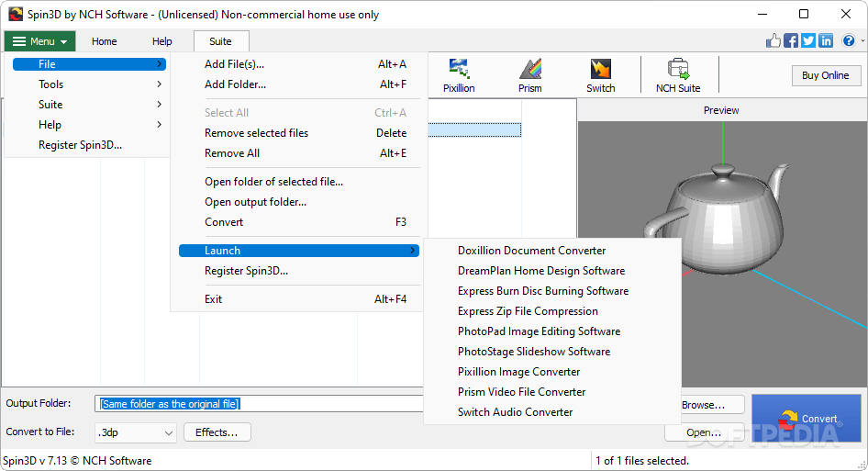Share on LinkedIn icon
The image size is (868, 471).
826,40
